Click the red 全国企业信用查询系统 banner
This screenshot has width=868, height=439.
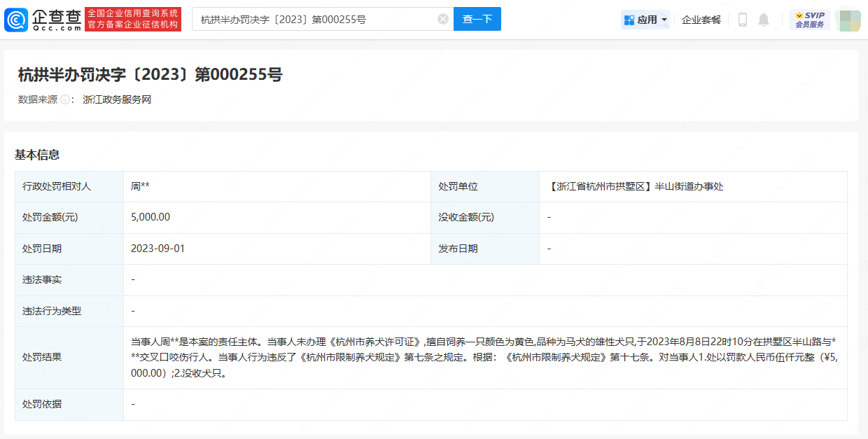pos(133,19)
